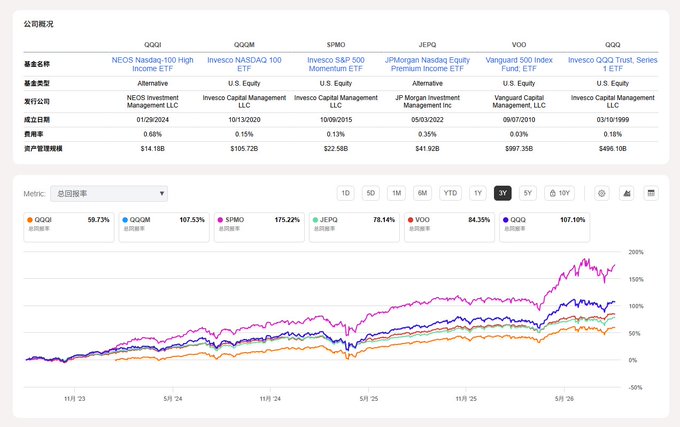Click the 200% y-axis label

click(x=636, y=252)
